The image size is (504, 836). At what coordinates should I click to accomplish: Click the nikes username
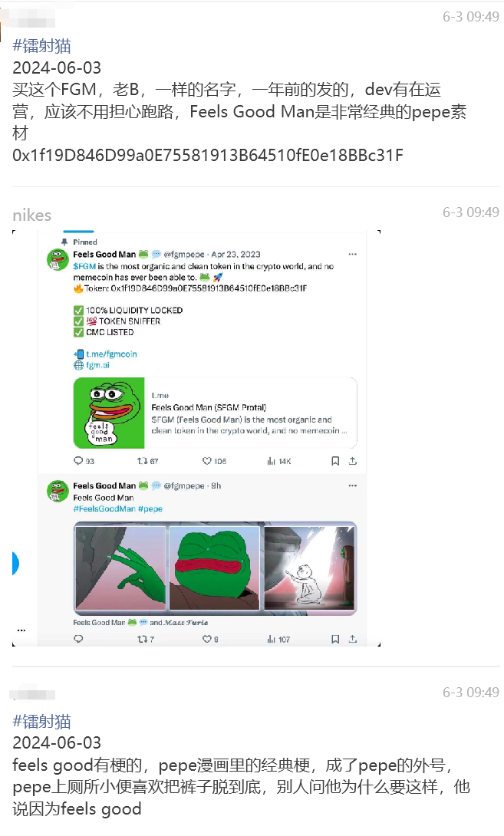32,216
